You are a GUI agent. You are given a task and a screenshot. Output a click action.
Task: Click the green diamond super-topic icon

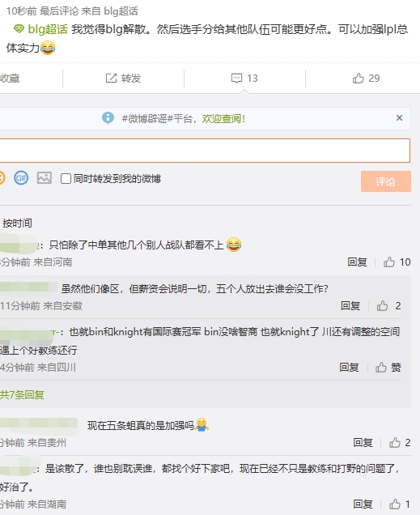pyautogui.click(x=19, y=30)
